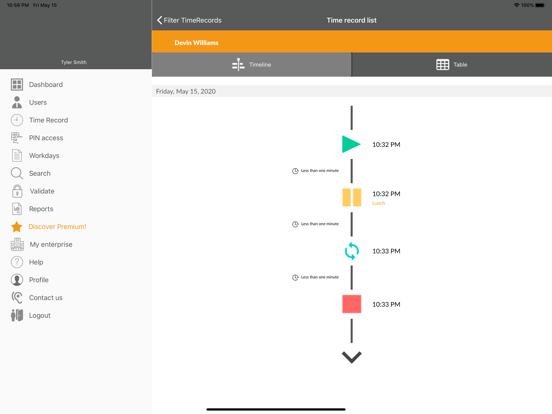Screen dimensions: 552x414
Task: Click the Timeline tab icon
Action: (x=238, y=64)
